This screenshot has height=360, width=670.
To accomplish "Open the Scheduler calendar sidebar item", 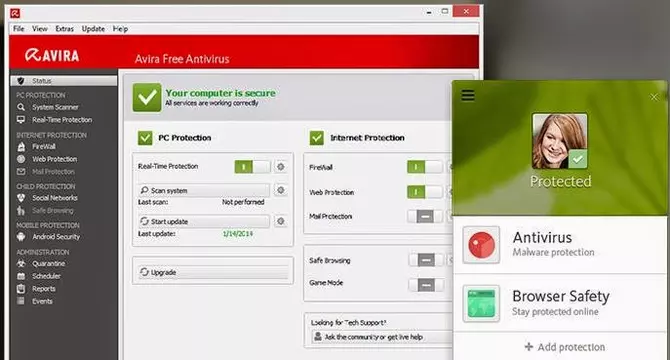I will pyautogui.click(x=46, y=276).
